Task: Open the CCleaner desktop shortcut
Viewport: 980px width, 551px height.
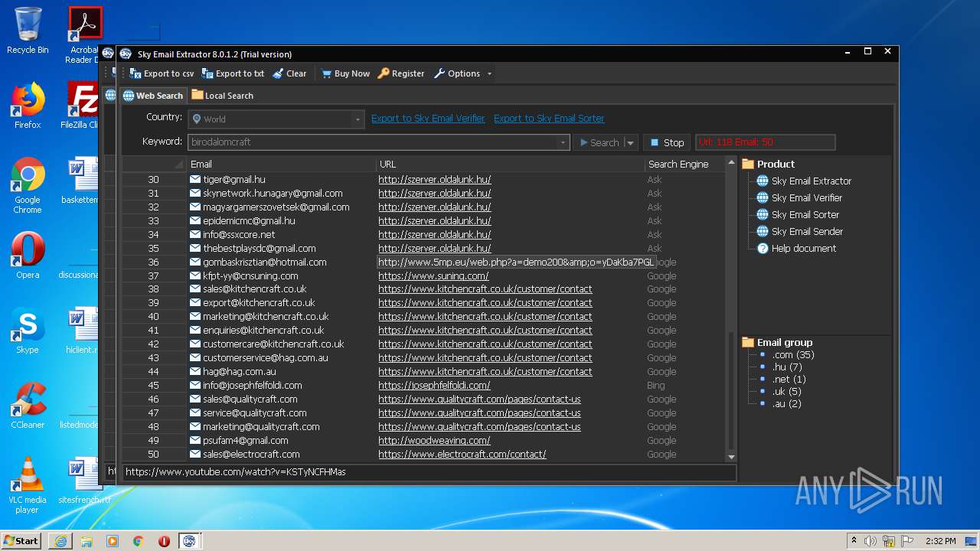Action: pyautogui.click(x=28, y=406)
